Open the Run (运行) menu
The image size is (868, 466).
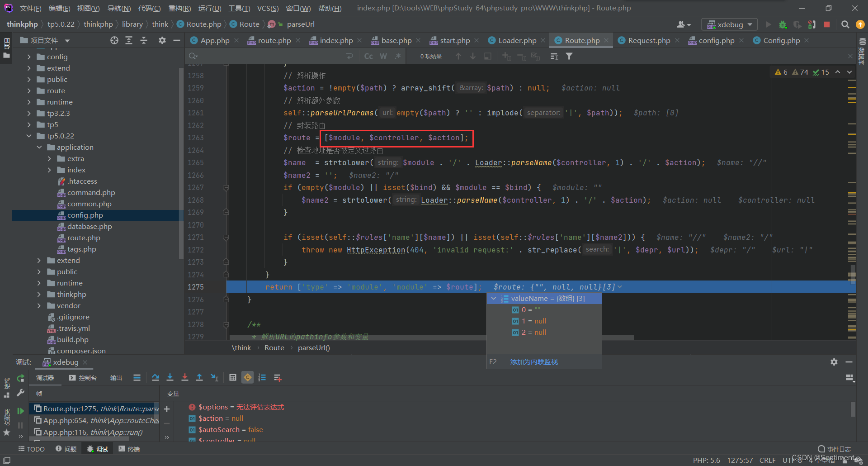(x=209, y=8)
